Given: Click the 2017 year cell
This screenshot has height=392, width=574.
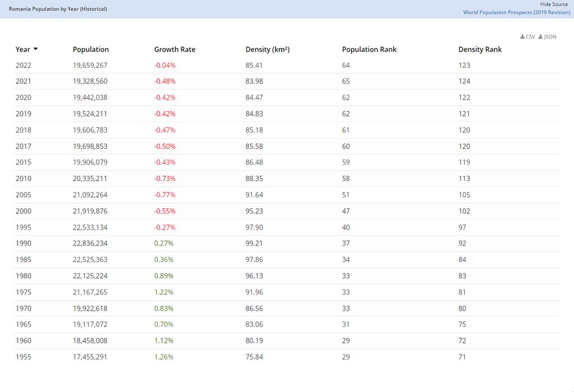Looking at the screenshot, I should click(x=24, y=146).
